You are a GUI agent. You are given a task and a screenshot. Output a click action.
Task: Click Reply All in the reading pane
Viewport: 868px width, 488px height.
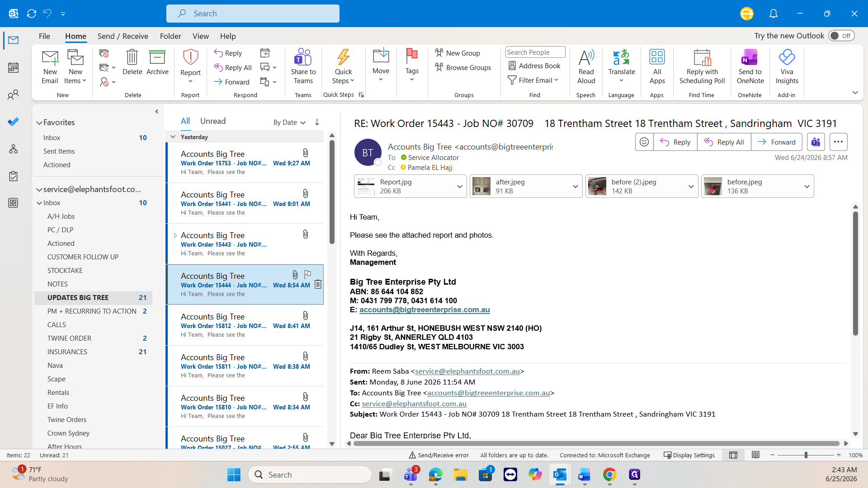pos(724,142)
